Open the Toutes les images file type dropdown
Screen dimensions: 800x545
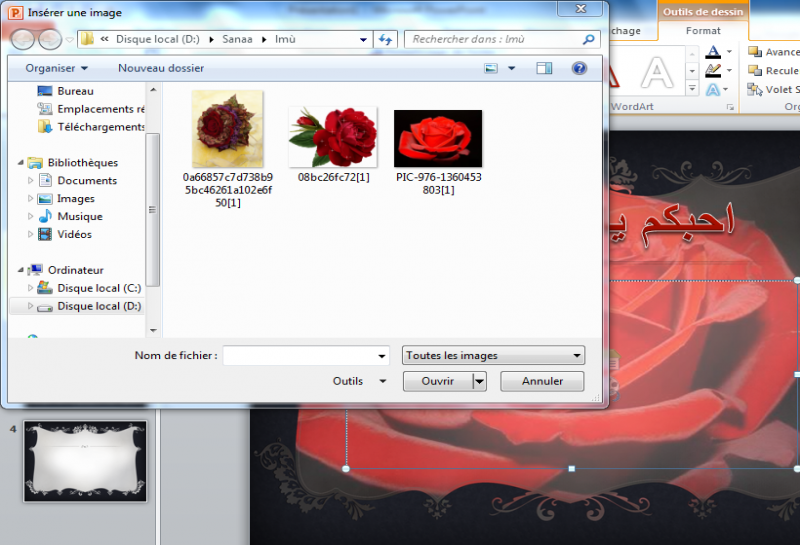493,355
